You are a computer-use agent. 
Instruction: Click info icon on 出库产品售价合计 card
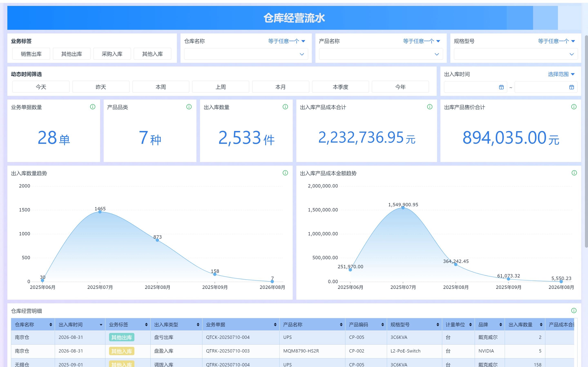click(x=574, y=107)
